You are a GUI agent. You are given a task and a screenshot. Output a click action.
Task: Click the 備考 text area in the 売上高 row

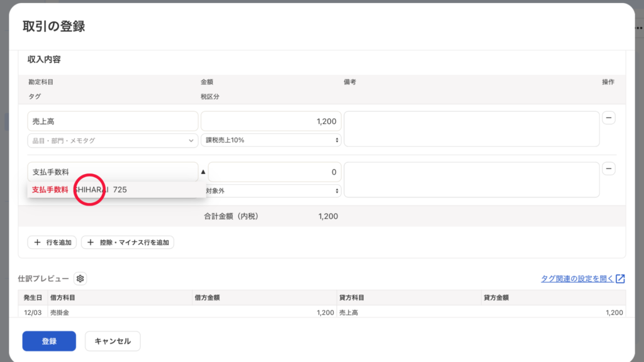(472, 129)
